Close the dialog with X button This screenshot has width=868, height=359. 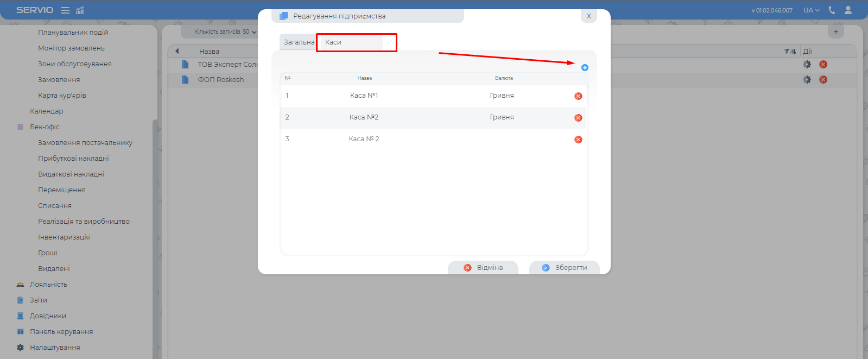click(588, 16)
